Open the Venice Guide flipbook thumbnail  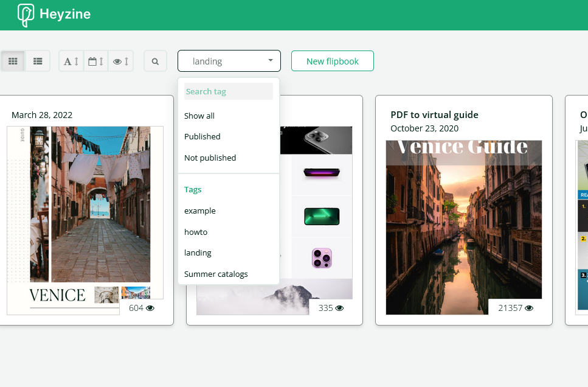click(464, 228)
